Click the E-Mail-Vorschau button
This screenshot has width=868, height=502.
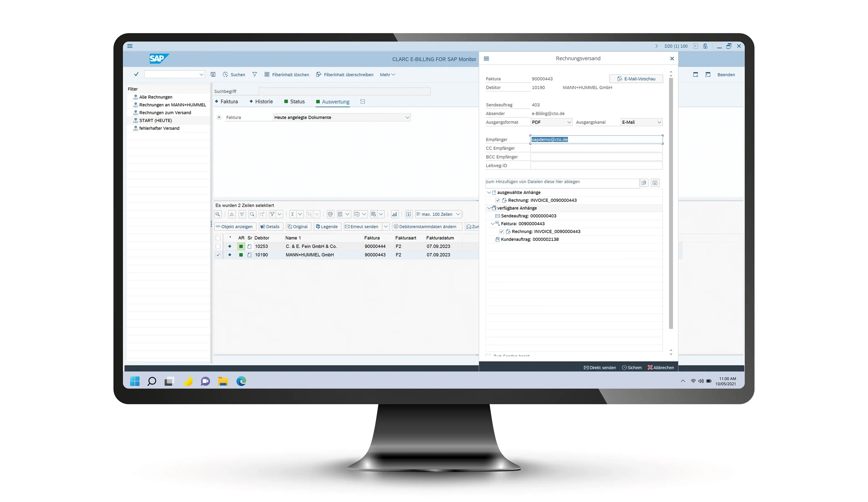click(636, 79)
